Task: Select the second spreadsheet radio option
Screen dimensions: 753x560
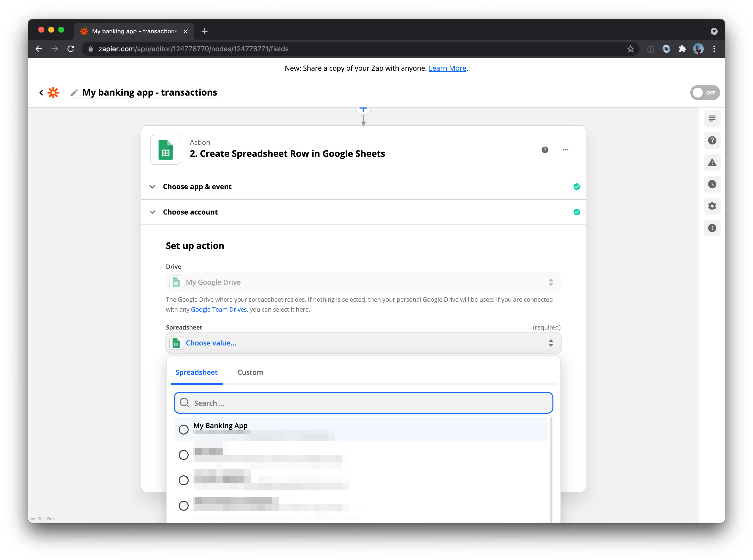Action: pos(183,455)
